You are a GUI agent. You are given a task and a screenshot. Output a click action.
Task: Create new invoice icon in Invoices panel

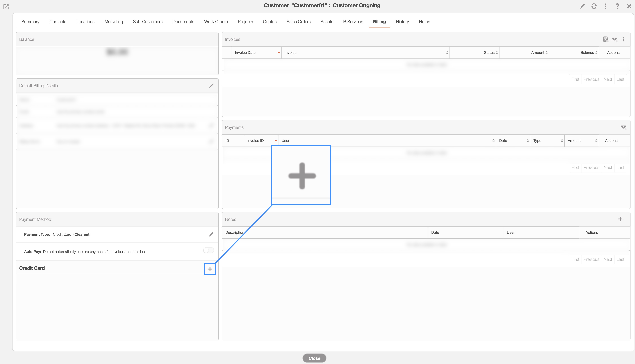click(606, 39)
